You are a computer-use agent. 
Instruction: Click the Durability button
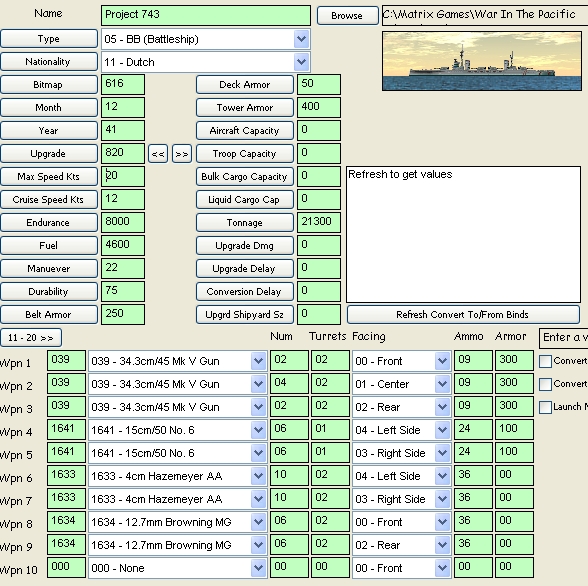point(49,292)
